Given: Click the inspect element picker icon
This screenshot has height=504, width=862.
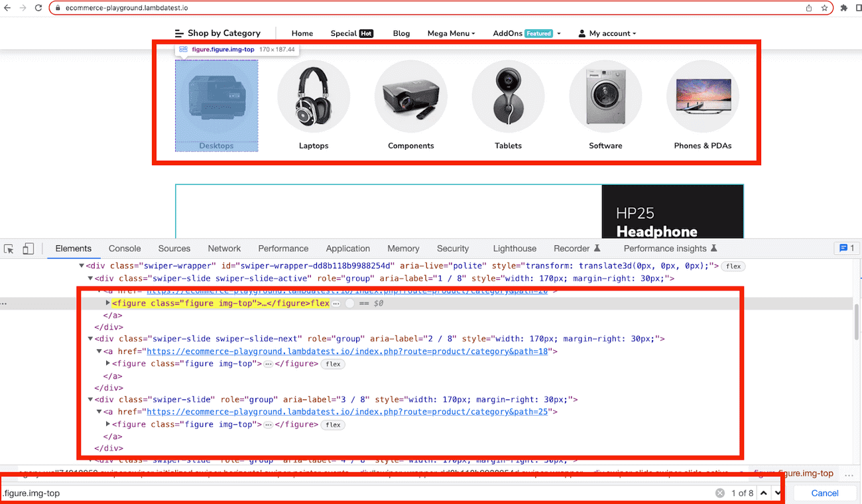Looking at the screenshot, I should tap(9, 249).
